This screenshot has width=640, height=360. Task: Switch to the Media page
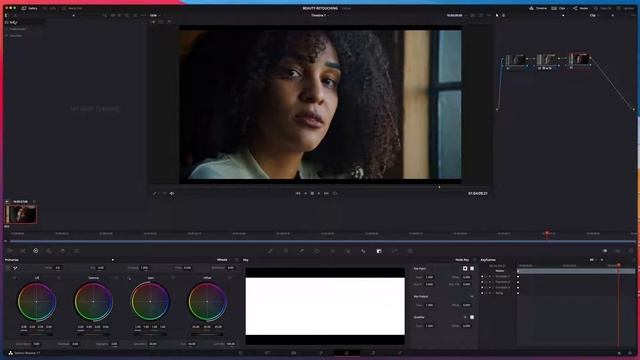[x=240, y=353]
